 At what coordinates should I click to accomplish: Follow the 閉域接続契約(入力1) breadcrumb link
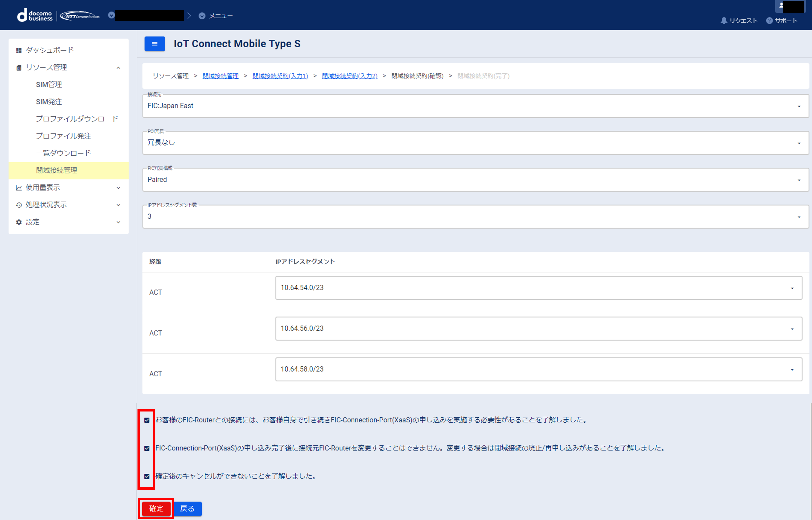(x=280, y=76)
